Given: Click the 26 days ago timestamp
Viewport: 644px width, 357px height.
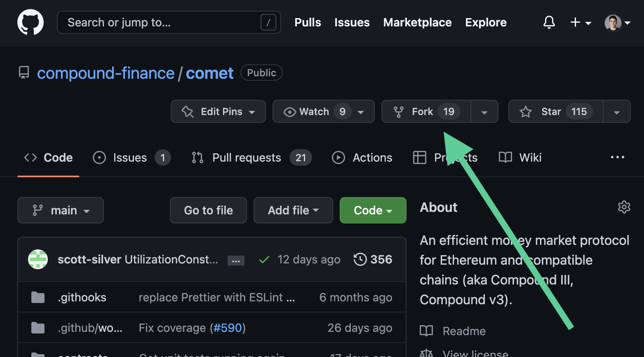Looking at the screenshot, I should [x=360, y=328].
